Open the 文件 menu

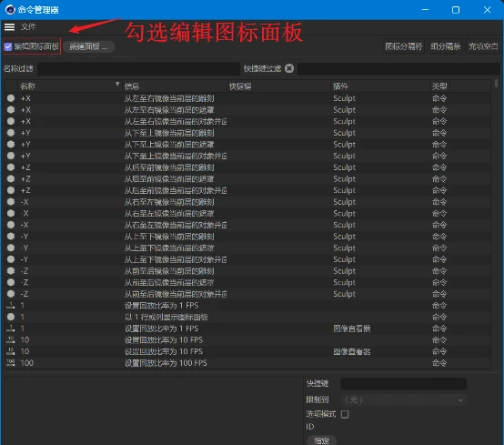coord(28,27)
